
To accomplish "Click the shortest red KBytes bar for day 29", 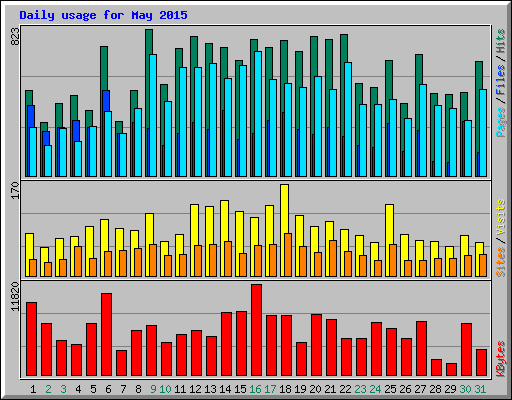I will pos(451,370).
